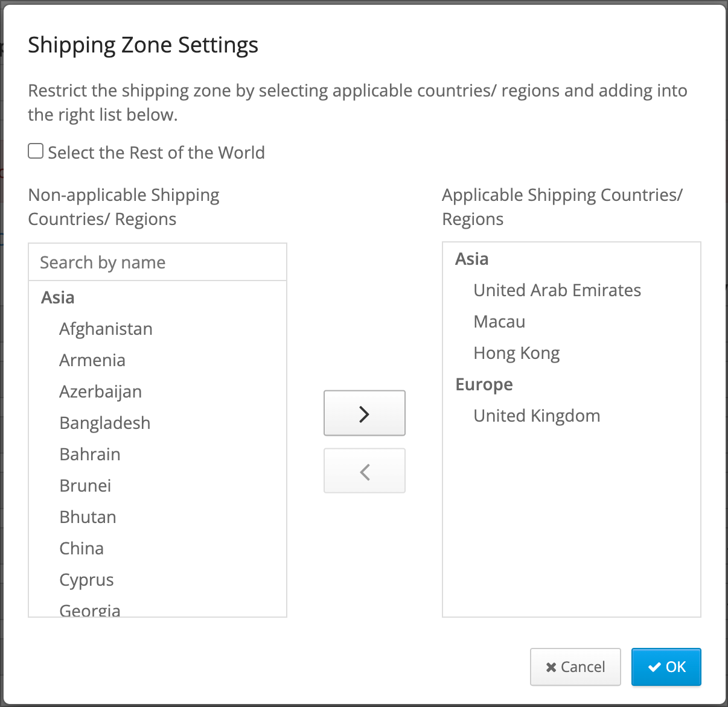Select China in non-applicable countries

point(81,548)
